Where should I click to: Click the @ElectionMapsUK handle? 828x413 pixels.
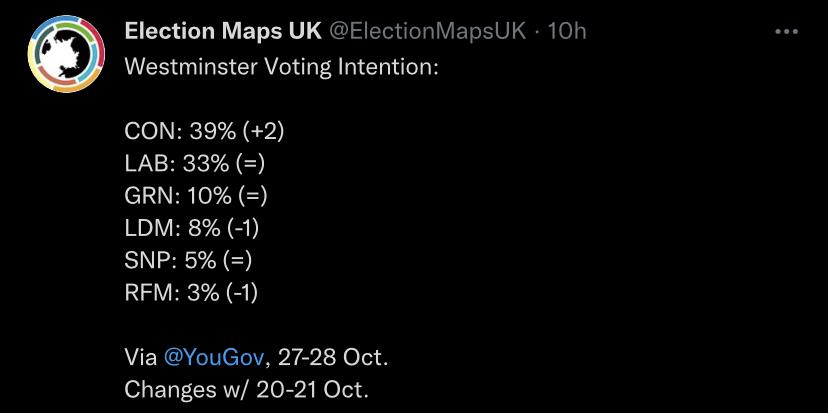point(428,32)
